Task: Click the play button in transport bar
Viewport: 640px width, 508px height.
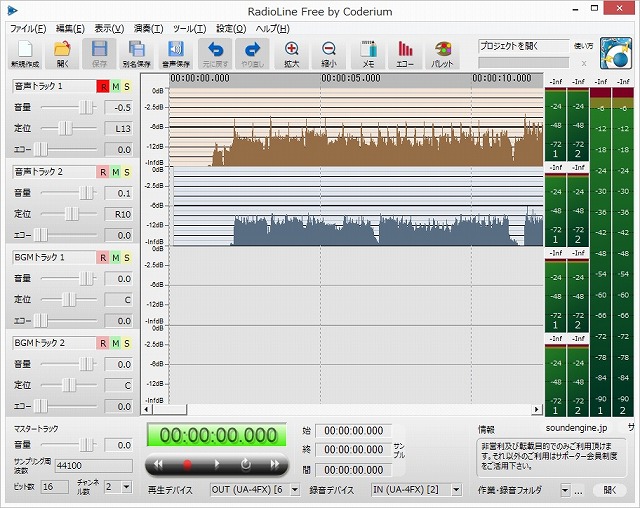Action: (x=217, y=464)
